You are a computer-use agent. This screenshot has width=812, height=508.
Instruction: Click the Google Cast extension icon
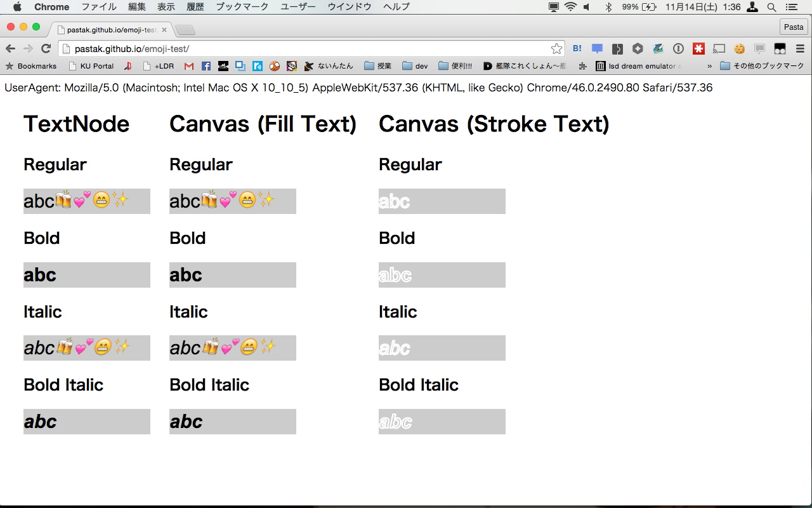[x=719, y=48]
